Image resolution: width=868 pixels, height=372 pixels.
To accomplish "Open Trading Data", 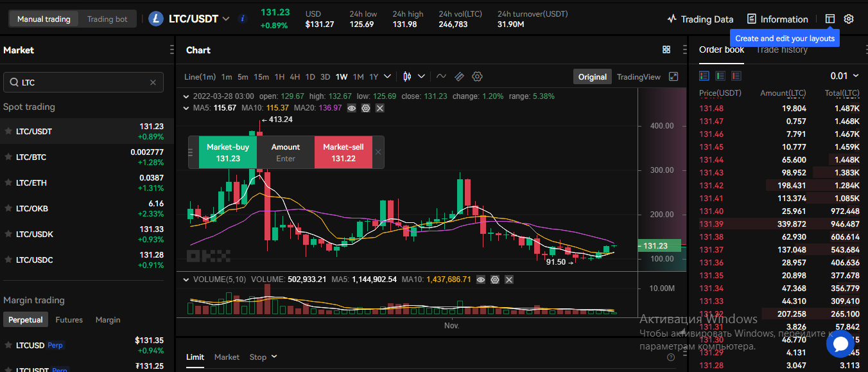I will 700,19.
